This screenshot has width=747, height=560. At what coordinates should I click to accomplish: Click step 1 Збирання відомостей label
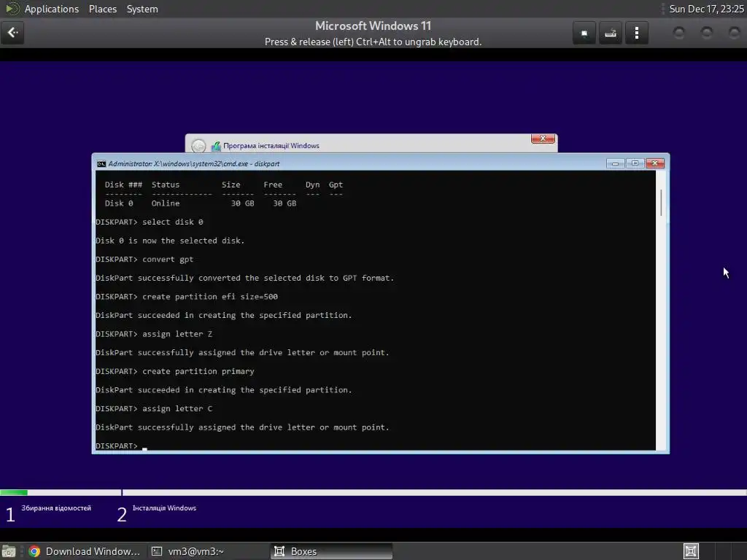pyautogui.click(x=55, y=508)
